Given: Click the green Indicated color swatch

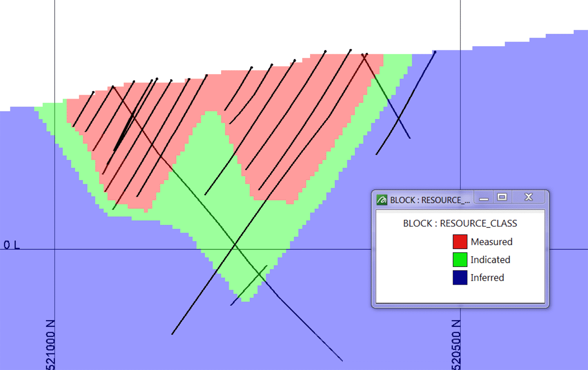Looking at the screenshot, I should [460, 260].
